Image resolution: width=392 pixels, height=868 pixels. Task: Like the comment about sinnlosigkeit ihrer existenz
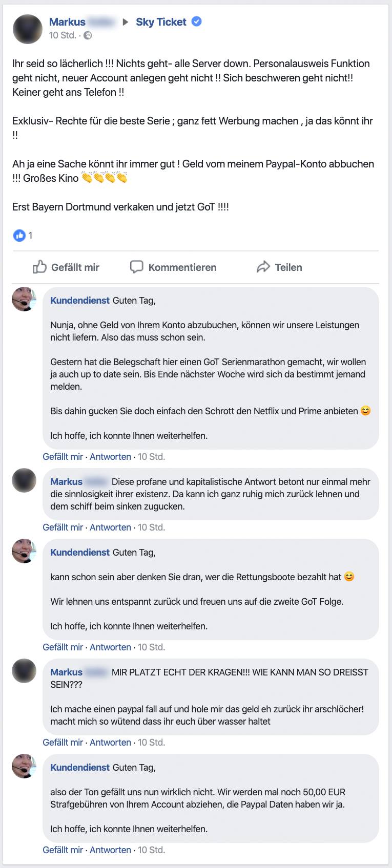(x=63, y=527)
